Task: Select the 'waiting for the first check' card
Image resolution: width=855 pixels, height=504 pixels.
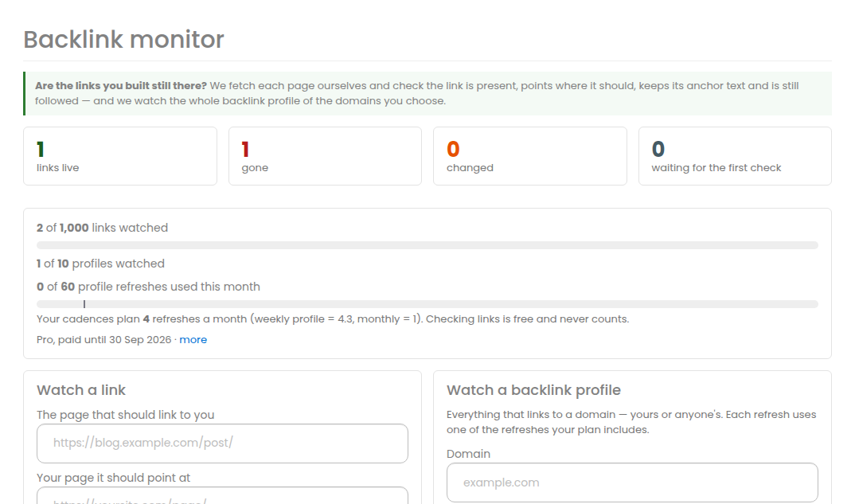Action: tap(735, 156)
